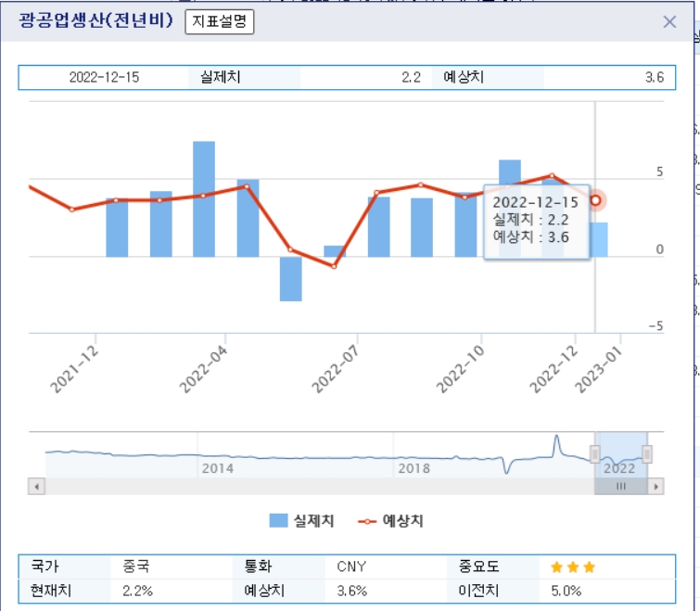Click the navigator scrollbar left arrow
This screenshot has height=611, width=700.
36,486
